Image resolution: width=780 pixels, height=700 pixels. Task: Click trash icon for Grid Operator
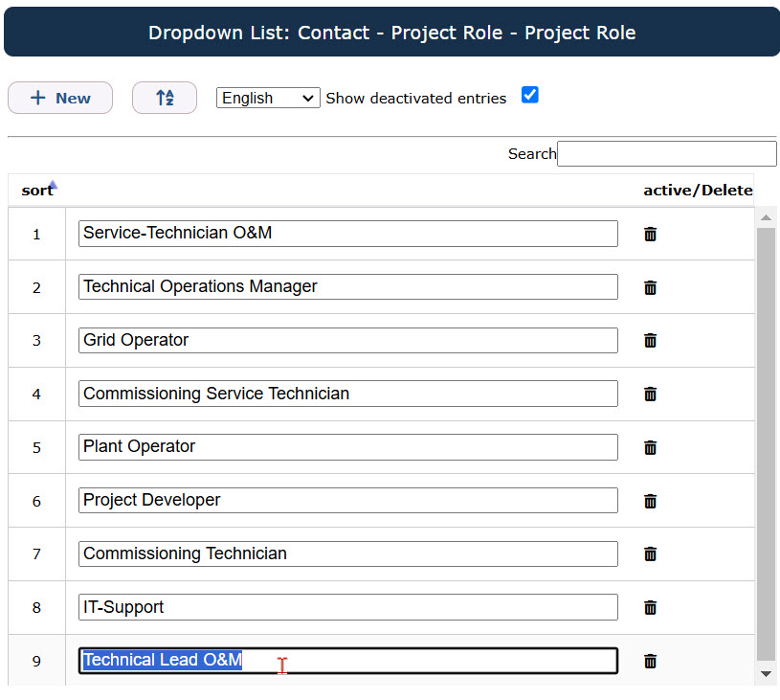pos(650,340)
